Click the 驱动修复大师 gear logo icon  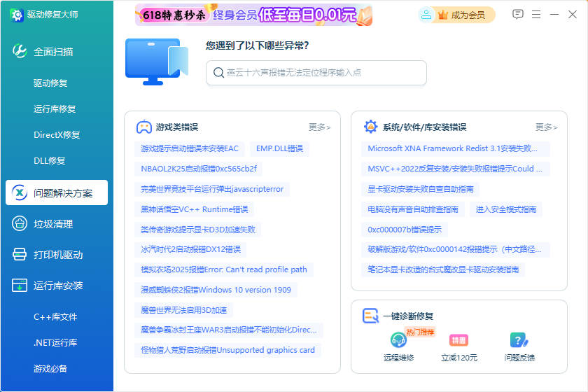[x=16, y=15]
